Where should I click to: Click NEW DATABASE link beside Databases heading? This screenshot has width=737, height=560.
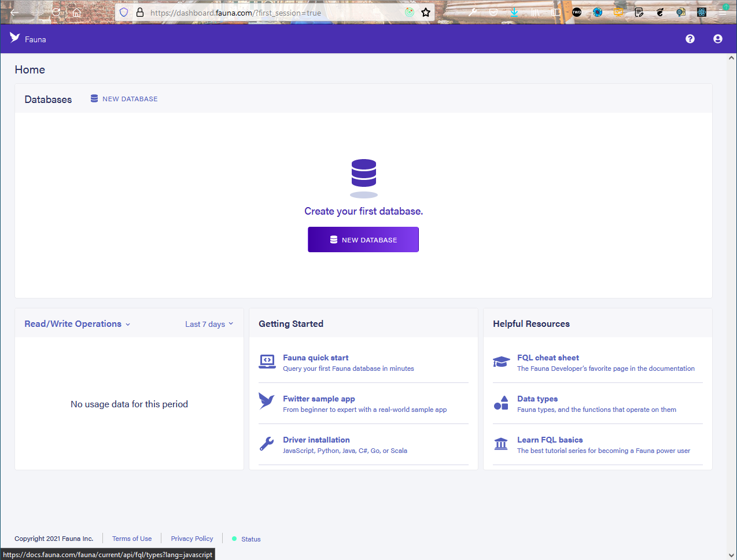(124, 99)
